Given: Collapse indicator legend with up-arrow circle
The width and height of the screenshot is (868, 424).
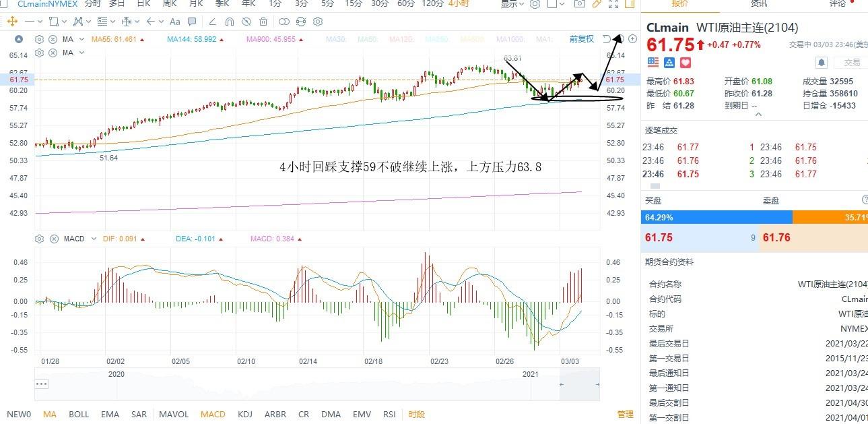Looking at the screenshot, I should (19, 39).
